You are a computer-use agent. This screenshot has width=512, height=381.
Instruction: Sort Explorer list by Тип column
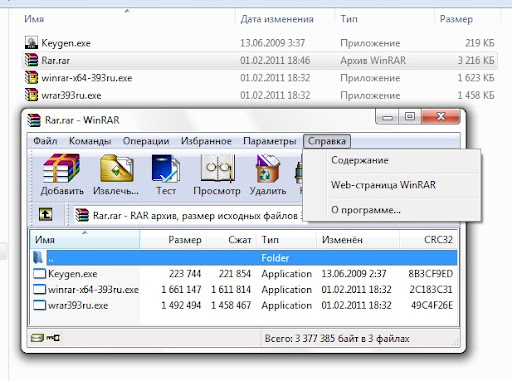349,19
